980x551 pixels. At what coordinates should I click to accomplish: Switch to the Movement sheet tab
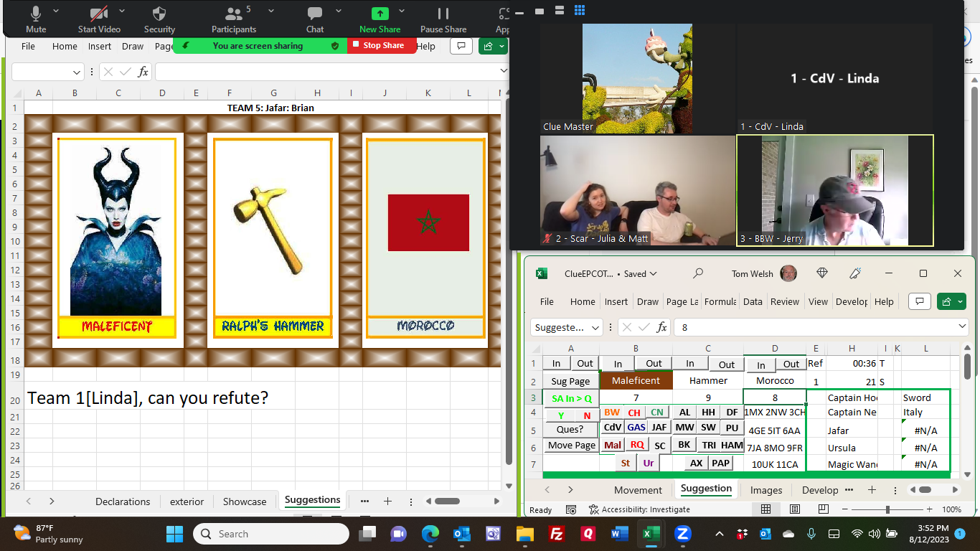pyautogui.click(x=638, y=490)
